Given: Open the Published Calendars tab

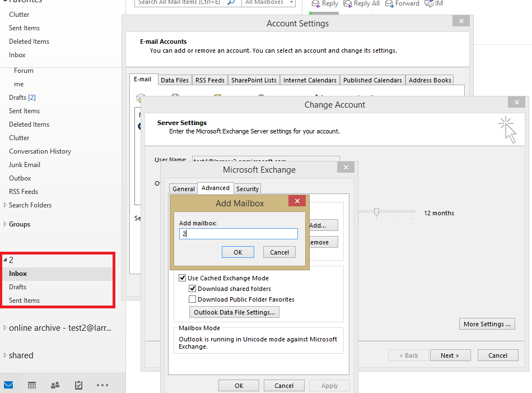Looking at the screenshot, I should click(x=372, y=80).
